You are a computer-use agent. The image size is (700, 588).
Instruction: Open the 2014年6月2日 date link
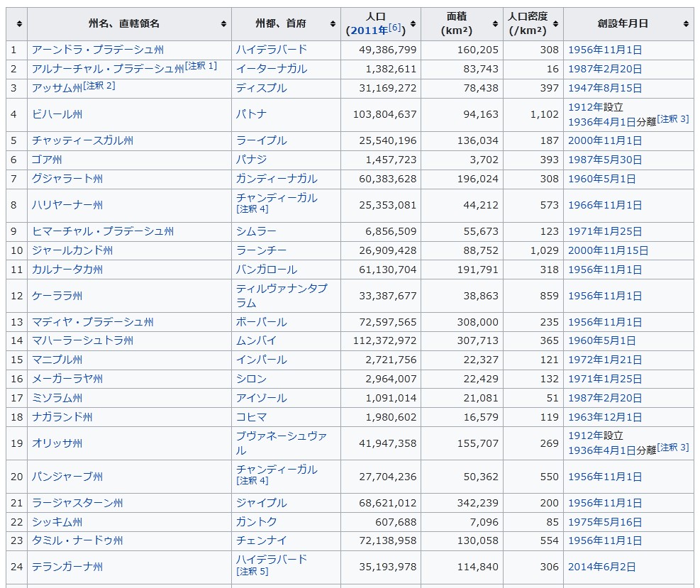pyautogui.click(x=601, y=567)
